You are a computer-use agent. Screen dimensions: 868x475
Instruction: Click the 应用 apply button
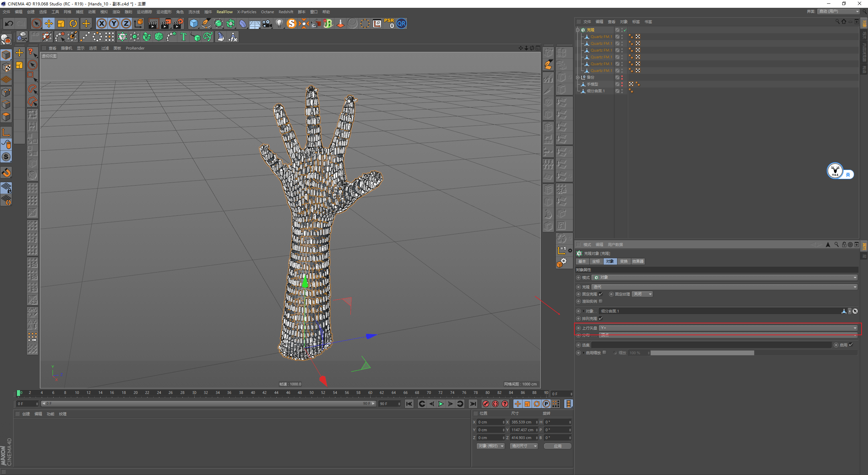557,446
